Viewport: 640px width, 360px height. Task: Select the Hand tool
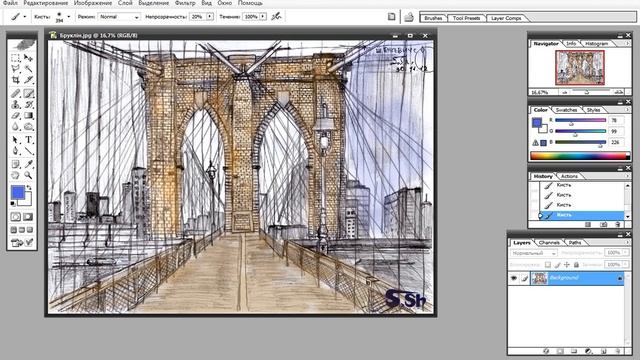tap(16, 175)
